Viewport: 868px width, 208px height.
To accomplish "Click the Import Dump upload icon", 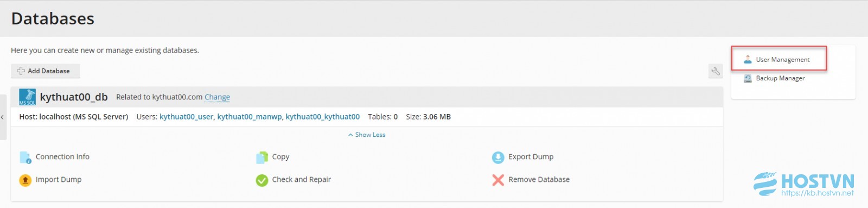I will pos(25,180).
